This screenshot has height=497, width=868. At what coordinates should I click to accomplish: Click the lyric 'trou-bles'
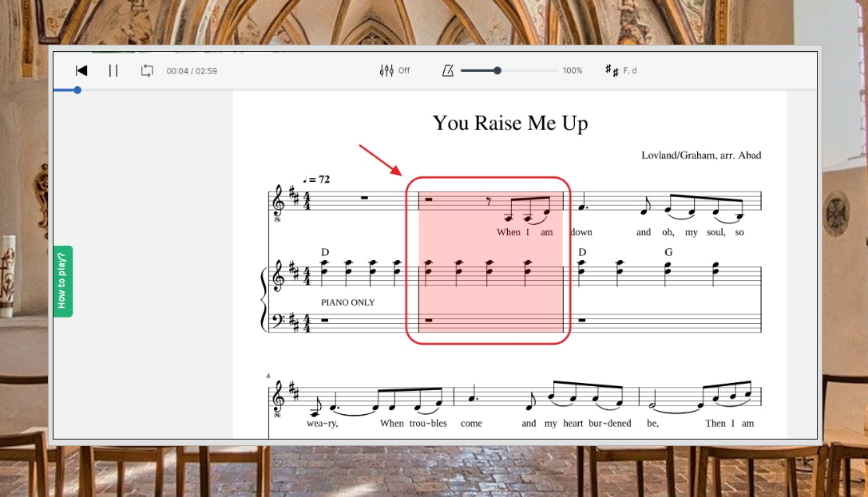point(428,424)
